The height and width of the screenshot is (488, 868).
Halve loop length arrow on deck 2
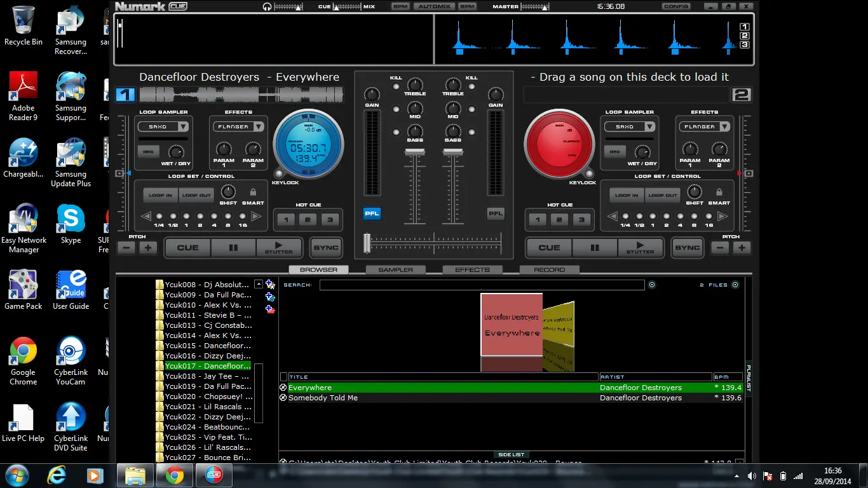point(612,216)
